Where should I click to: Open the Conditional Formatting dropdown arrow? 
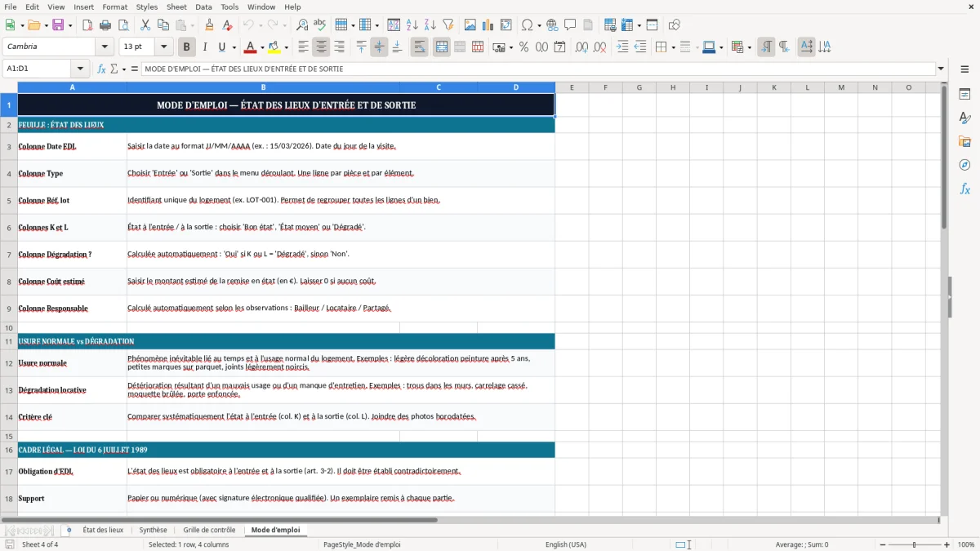coord(749,47)
